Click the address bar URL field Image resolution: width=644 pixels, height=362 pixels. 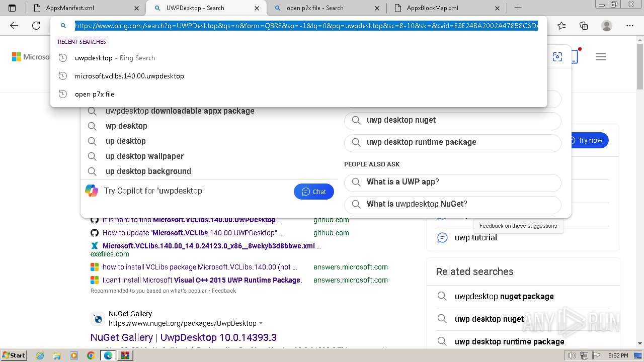pos(306,26)
